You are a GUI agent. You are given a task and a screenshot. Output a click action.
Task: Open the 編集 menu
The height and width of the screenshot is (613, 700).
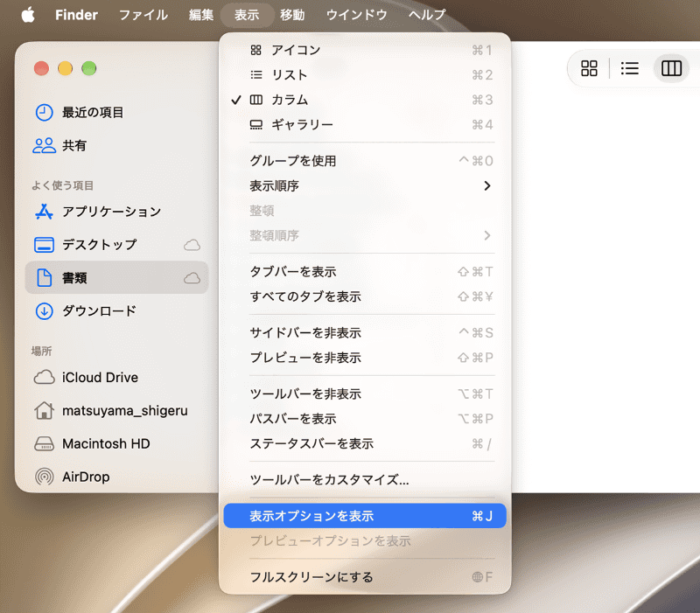(201, 15)
